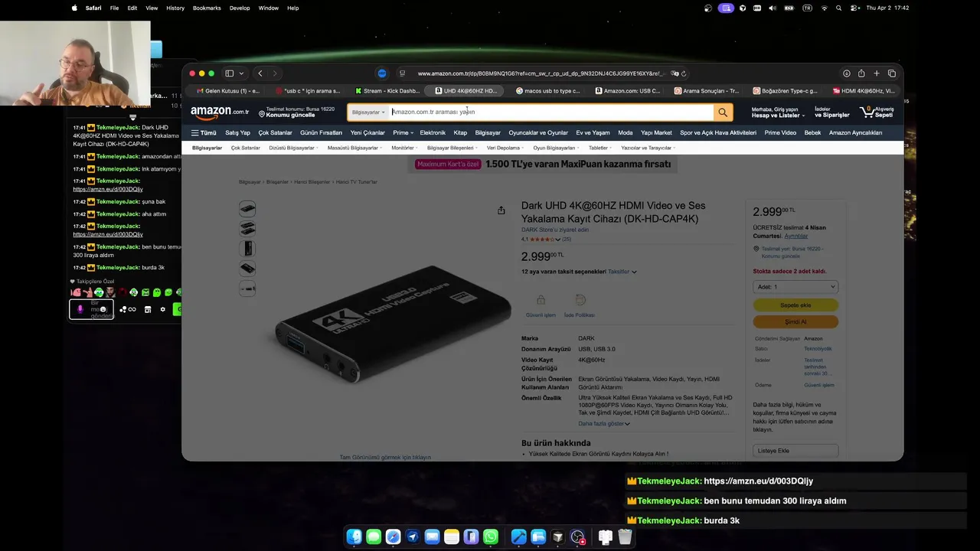This screenshot has height=551, width=980.
Task: Click the MaxiPuan Maximum Kart banner
Action: 544,164
